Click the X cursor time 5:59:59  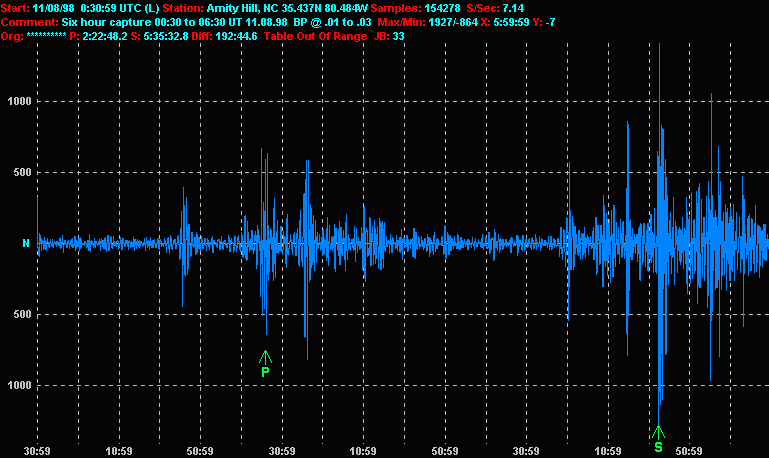coord(511,22)
